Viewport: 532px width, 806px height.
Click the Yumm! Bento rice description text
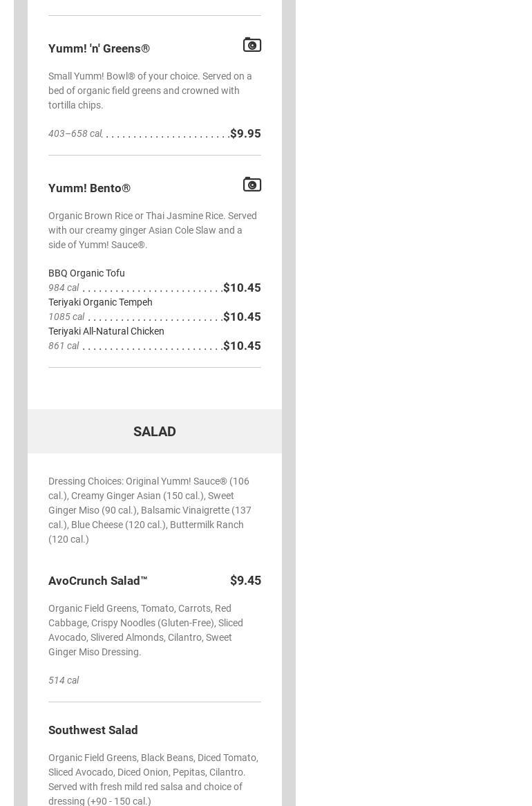(152, 230)
